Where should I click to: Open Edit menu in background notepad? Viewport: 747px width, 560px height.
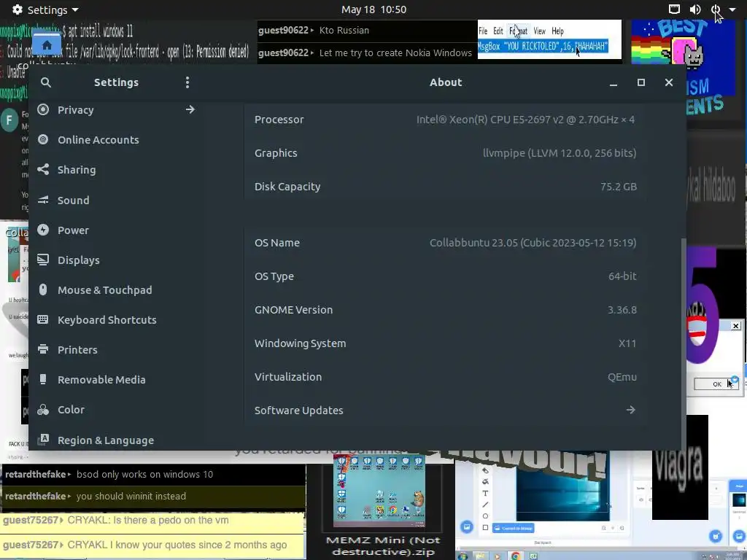click(498, 31)
